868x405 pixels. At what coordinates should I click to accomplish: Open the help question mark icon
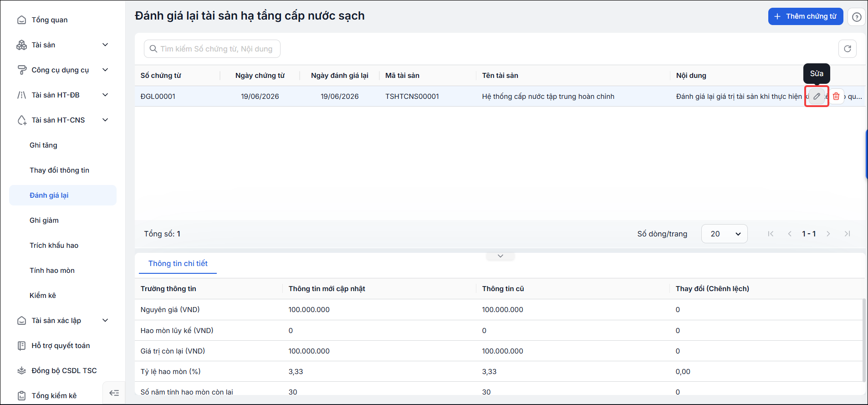[x=857, y=17]
